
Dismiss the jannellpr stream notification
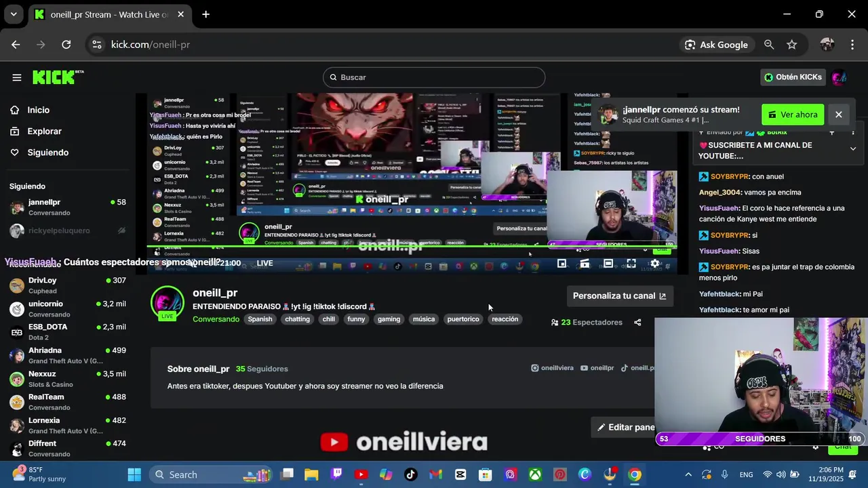click(839, 115)
